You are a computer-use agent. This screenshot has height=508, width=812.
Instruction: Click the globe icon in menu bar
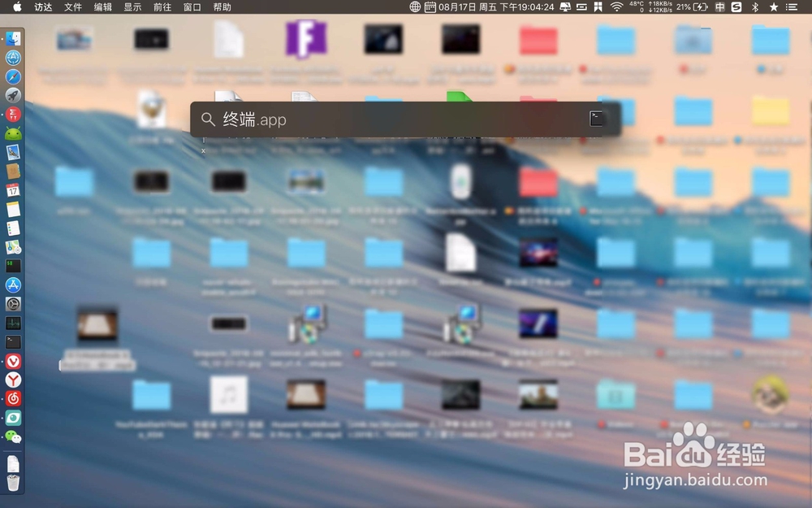click(415, 7)
